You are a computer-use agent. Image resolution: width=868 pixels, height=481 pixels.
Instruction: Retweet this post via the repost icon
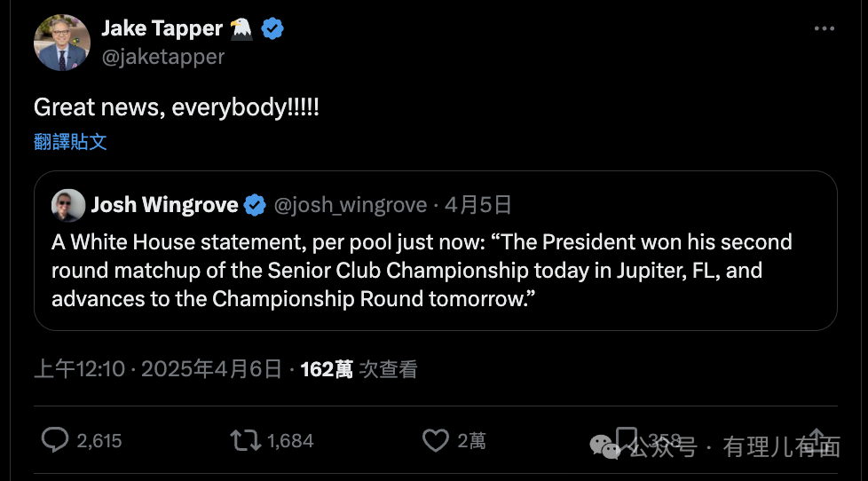tap(244, 439)
